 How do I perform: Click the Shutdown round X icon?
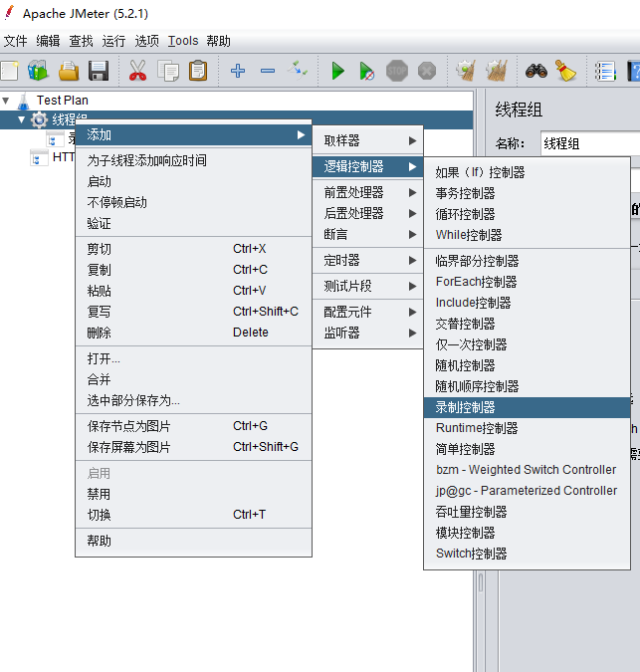[427, 71]
